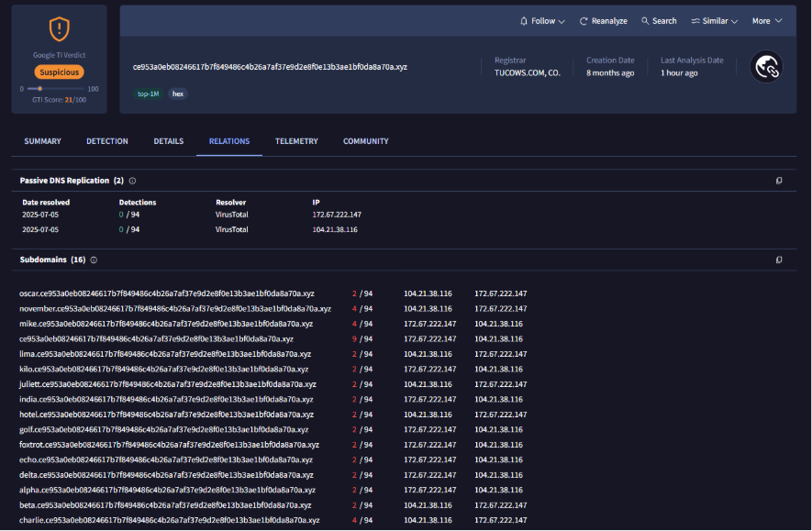Click the 9 / 94 detection count
The height and width of the screenshot is (531, 812).
click(x=362, y=339)
